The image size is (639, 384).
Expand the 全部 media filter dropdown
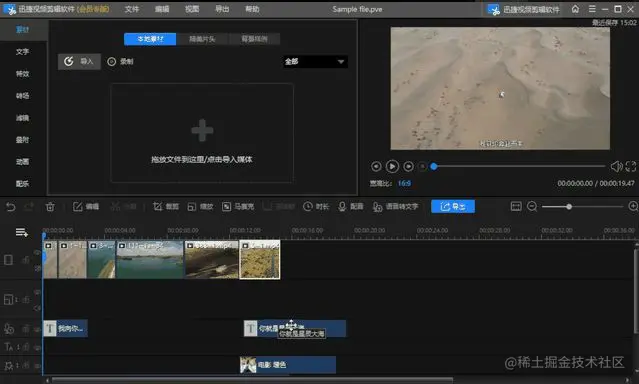315,62
